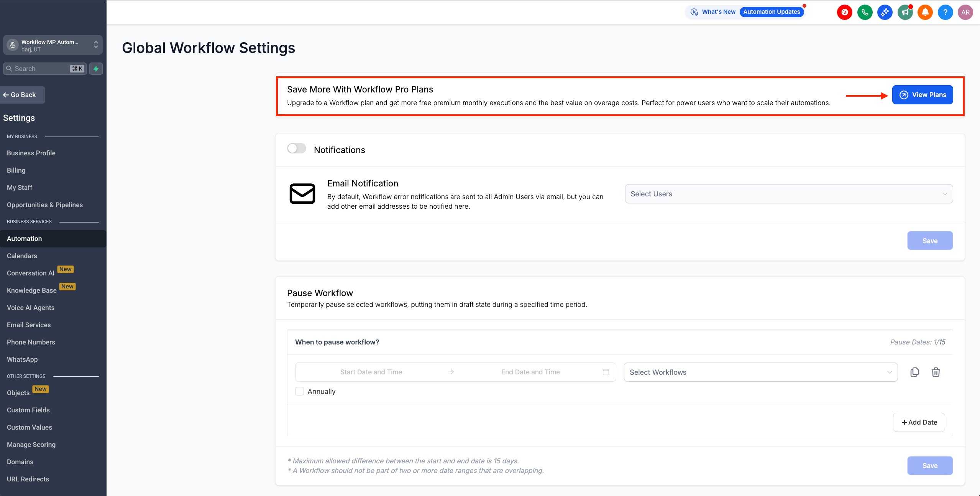Check the Annually checkbox
Screen dimensions: 980x496
[300, 391]
